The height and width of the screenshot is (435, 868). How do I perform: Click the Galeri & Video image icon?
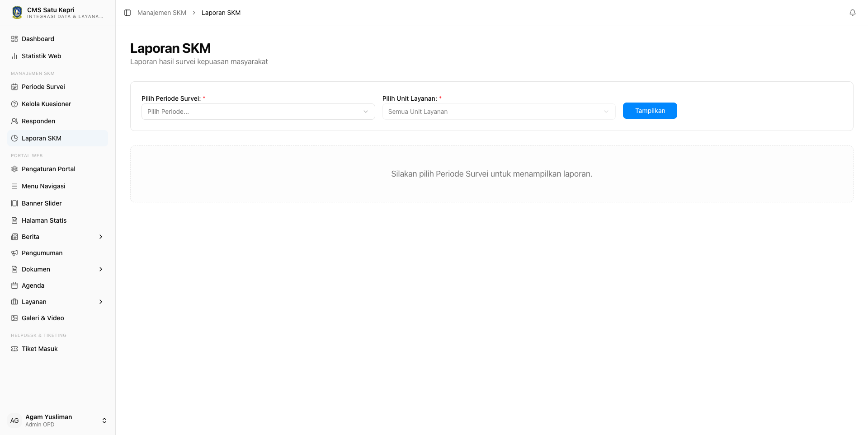coord(14,318)
